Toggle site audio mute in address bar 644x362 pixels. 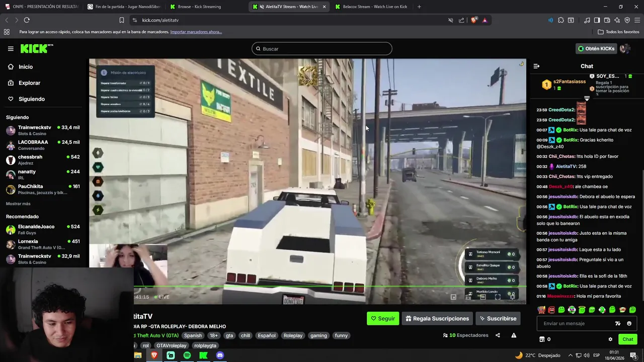click(x=451, y=20)
